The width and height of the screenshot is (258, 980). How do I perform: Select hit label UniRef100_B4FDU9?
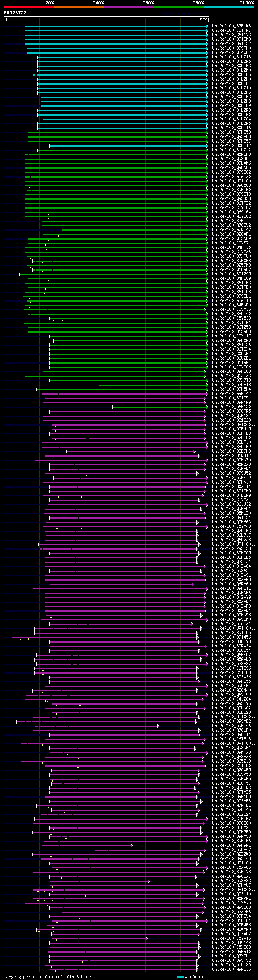[231, 279]
